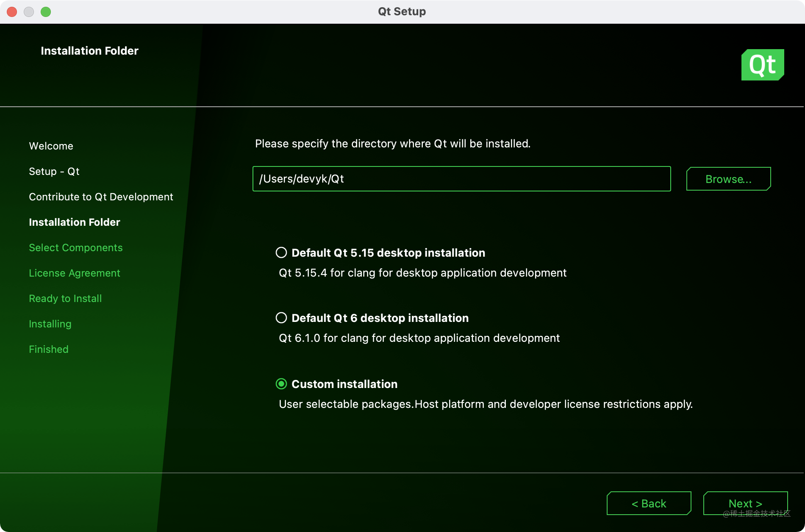The height and width of the screenshot is (532, 805).
Task: Click the Qt 5.15.4 for clang description
Action: (x=422, y=273)
